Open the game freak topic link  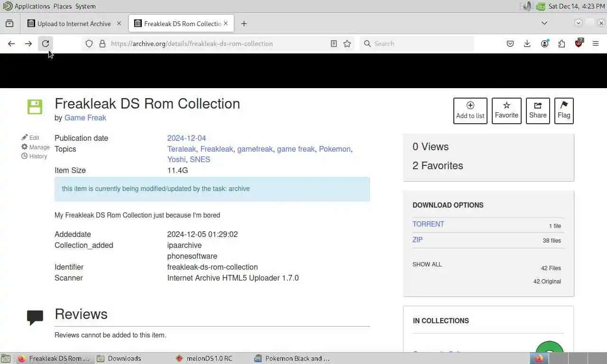296,149
